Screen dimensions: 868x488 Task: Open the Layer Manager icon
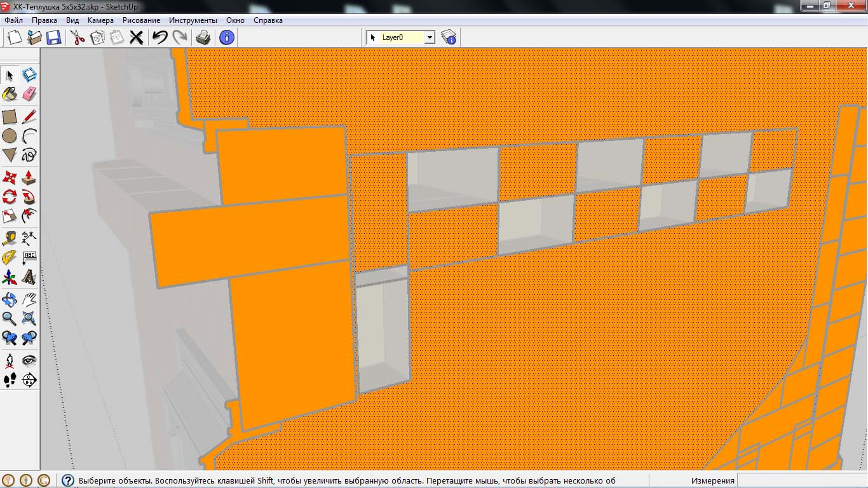tap(449, 37)
